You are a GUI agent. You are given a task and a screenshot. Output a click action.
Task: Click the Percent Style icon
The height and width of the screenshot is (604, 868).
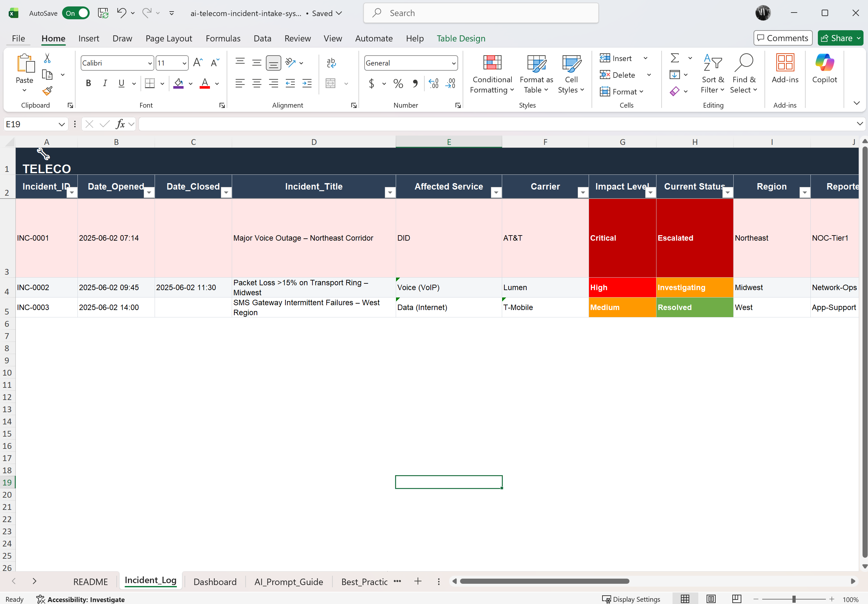398,84
